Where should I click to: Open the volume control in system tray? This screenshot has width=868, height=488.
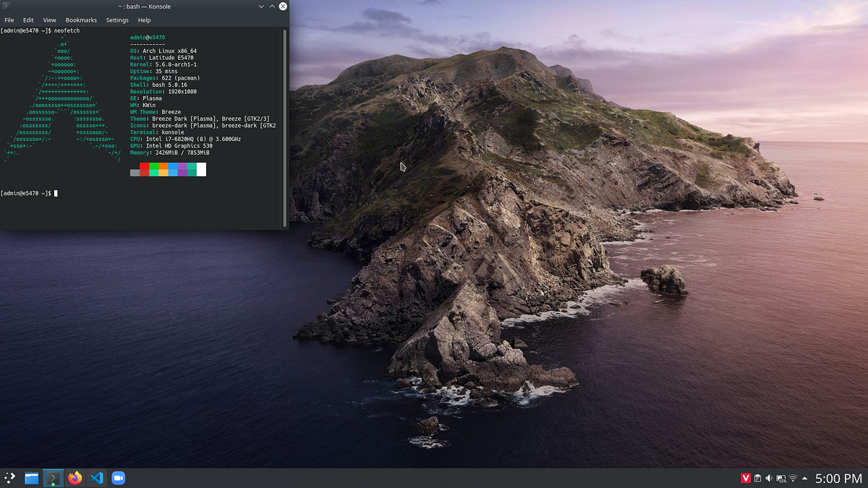pyautogui.click(x=769, y=478)
